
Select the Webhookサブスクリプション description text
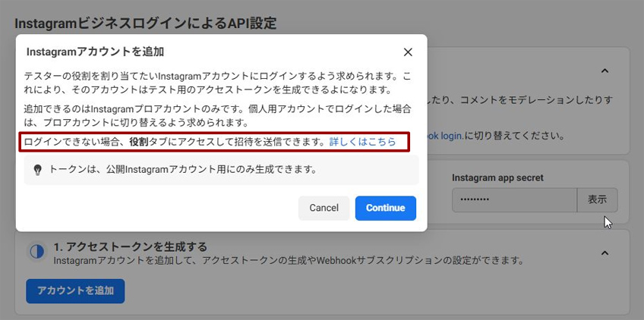pyautogui.click(x=290, y=261)
